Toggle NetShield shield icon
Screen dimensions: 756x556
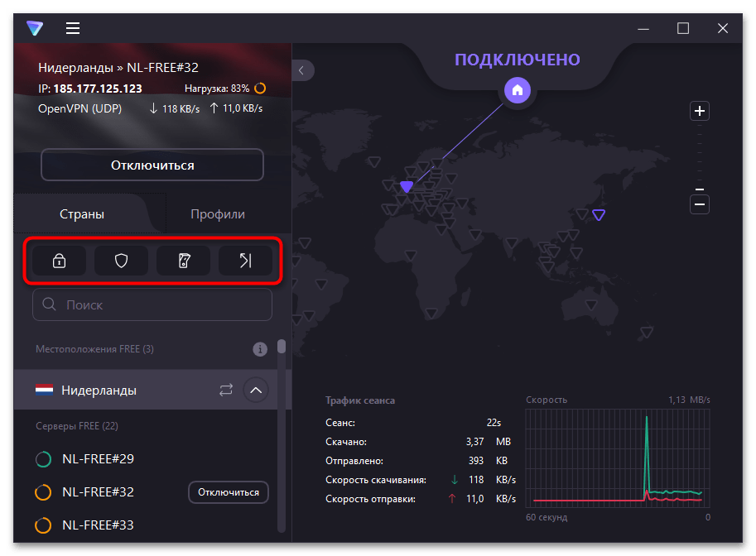coord(122,261)
